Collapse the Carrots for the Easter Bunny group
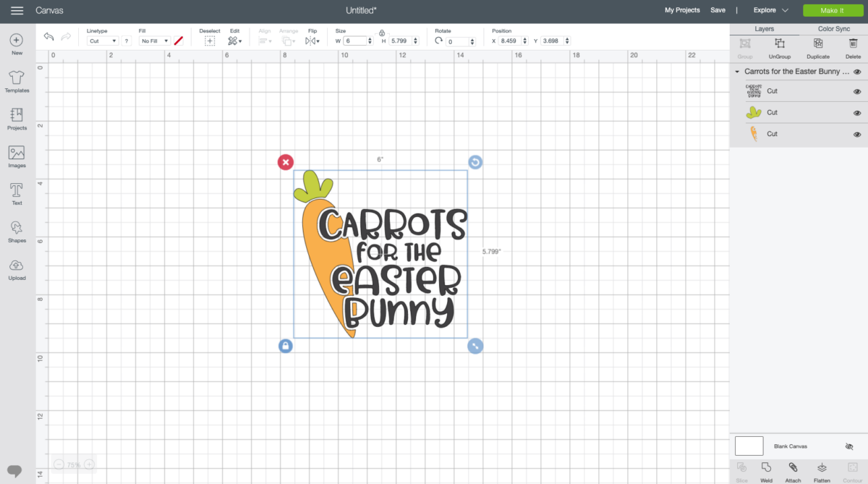The height and width of the screenshot is (484, 868). click(737, 72)
